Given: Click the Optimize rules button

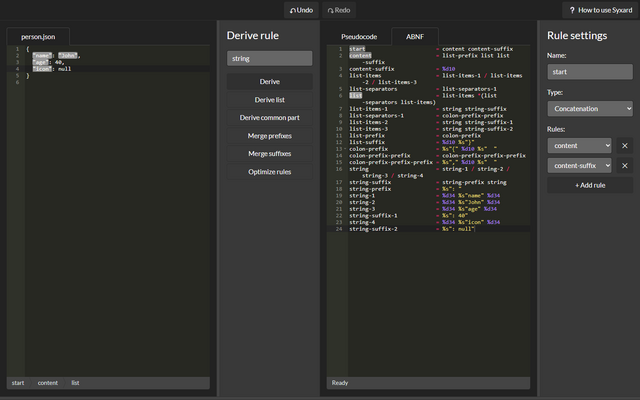Looking at the screenshot, I should click(269, 172).
